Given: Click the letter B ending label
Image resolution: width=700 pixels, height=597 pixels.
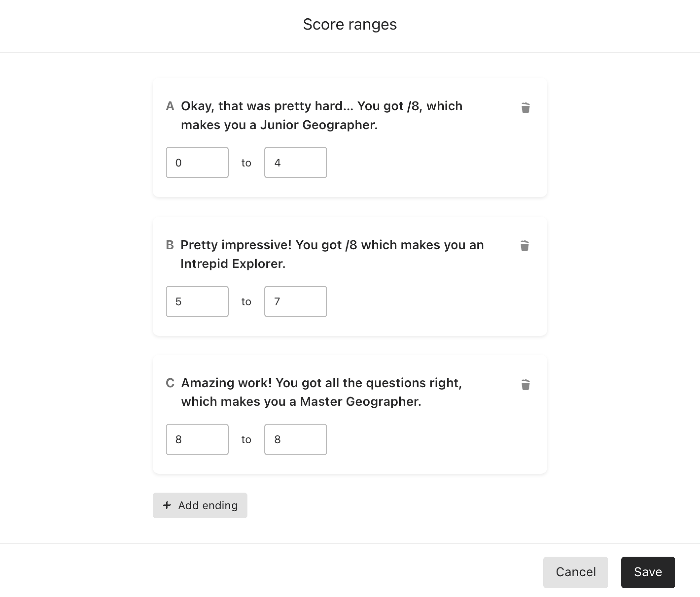Looking at the screenshot, I should click(170, 245).
